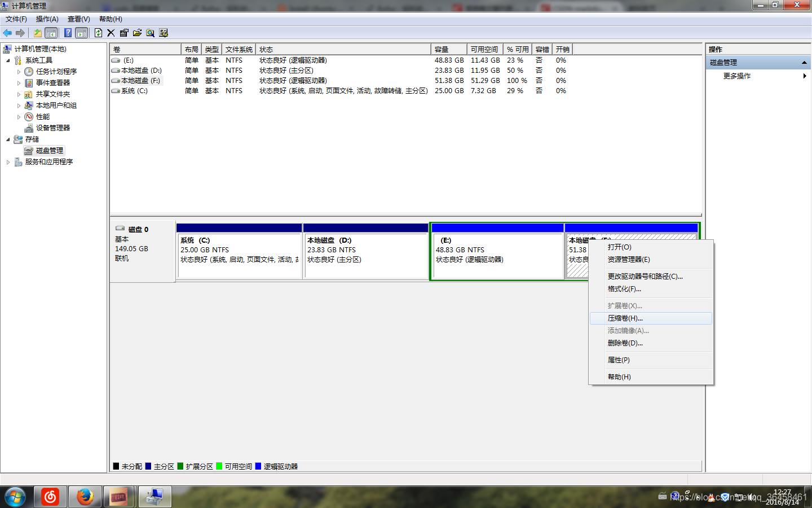Click the magnifier search toolbar icon
The height and width of the screenshot is (508, 812).
pos(150,33)
